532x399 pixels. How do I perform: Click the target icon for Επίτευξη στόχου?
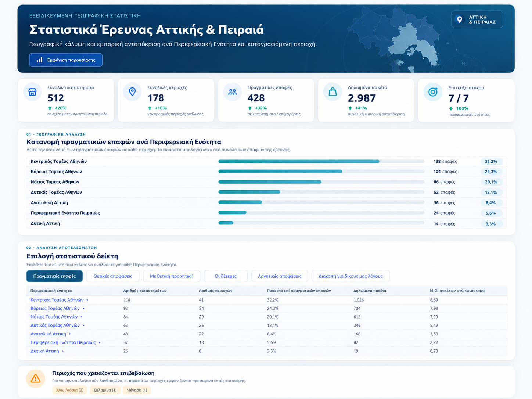coord(433,92)
